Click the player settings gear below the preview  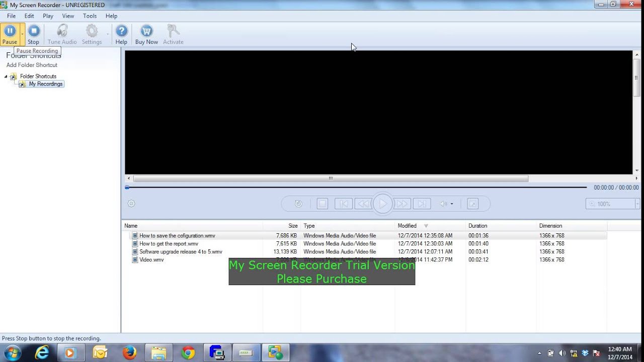tap(131, 204)
